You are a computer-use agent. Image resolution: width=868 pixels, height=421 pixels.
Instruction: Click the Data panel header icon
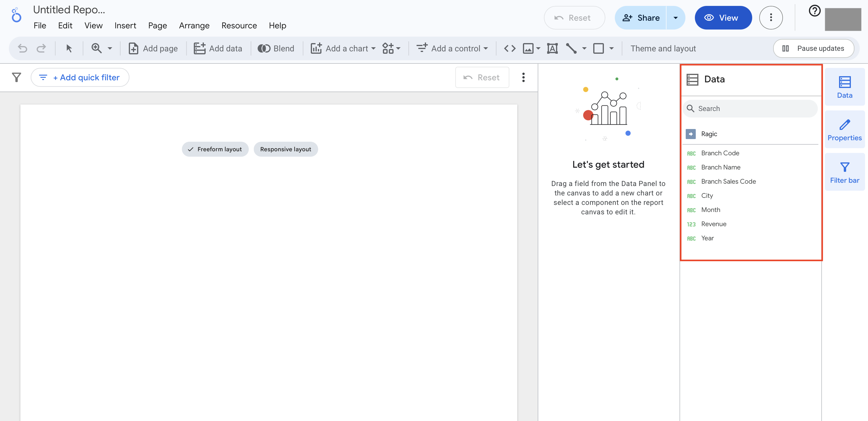click(692, 79)
